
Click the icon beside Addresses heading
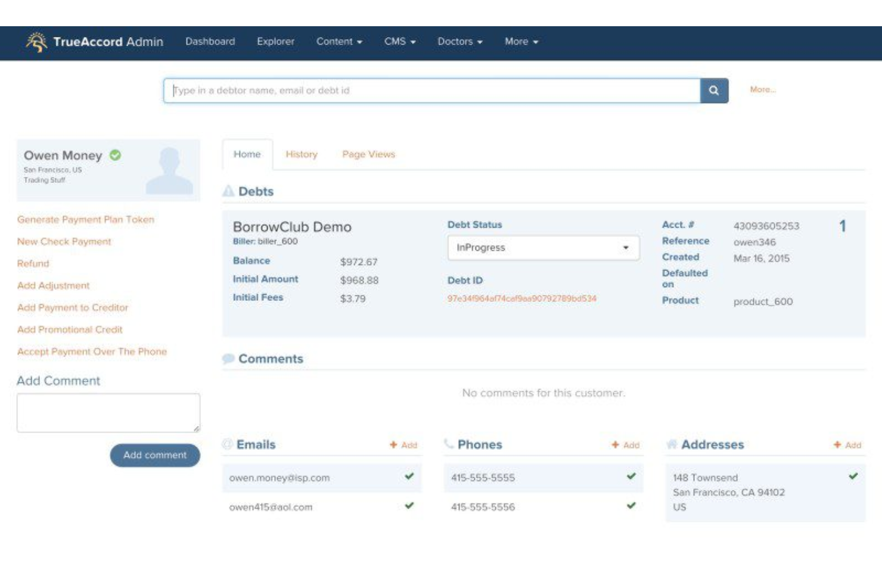point(672,444)
